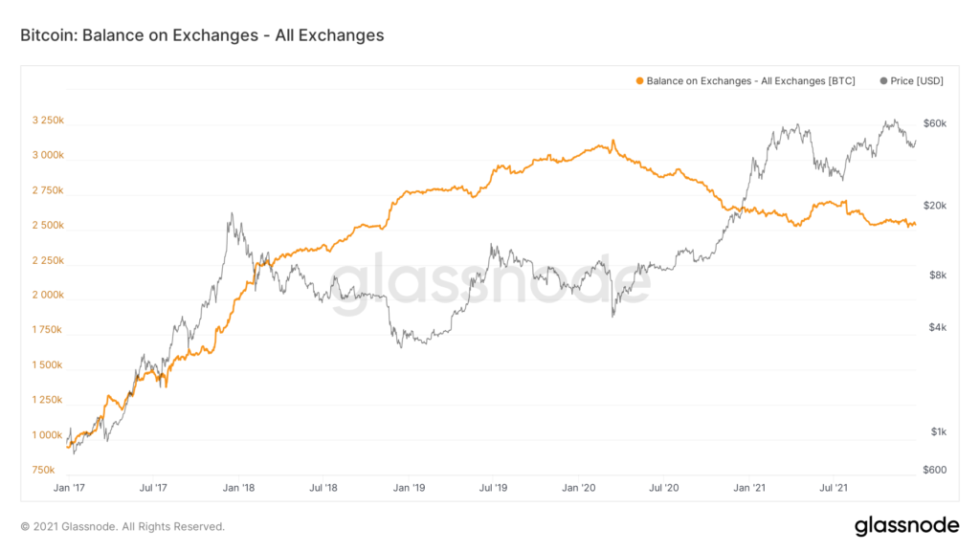
Task: Click the orange legend dot for Balance on Exchanges
Action: (x=639, y=81)
